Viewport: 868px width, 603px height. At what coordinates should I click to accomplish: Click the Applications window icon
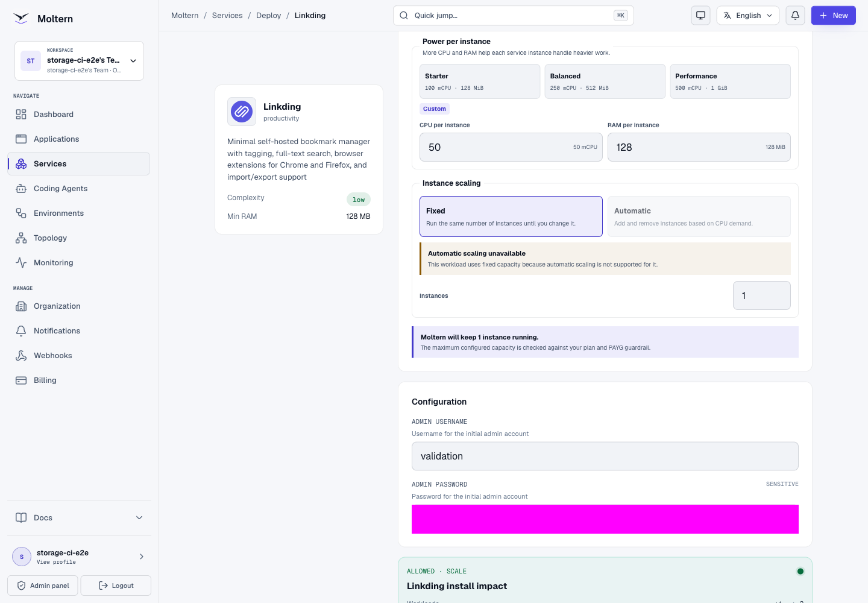[21, 139]
